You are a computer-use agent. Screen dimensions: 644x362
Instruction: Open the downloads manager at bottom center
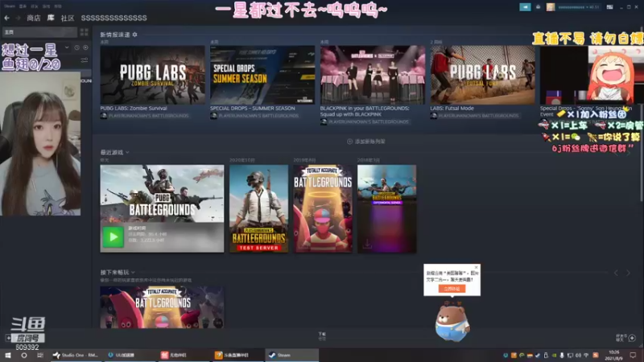(x=322, y=336)
